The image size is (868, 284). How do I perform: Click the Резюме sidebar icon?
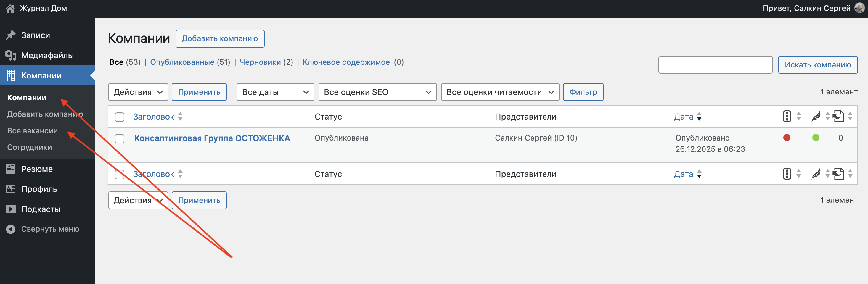tap(11, 169)
